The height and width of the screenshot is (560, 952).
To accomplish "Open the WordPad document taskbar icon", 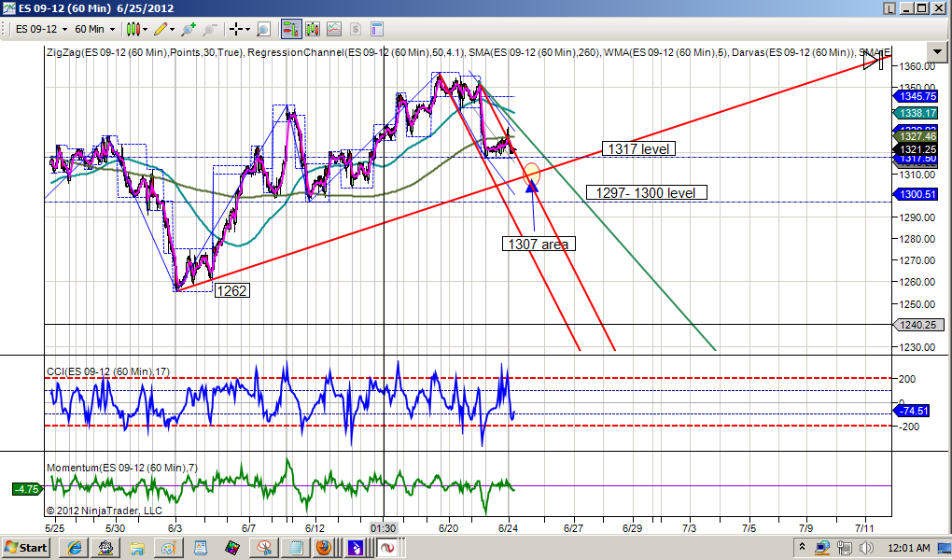I will click(x=200, y=548).
